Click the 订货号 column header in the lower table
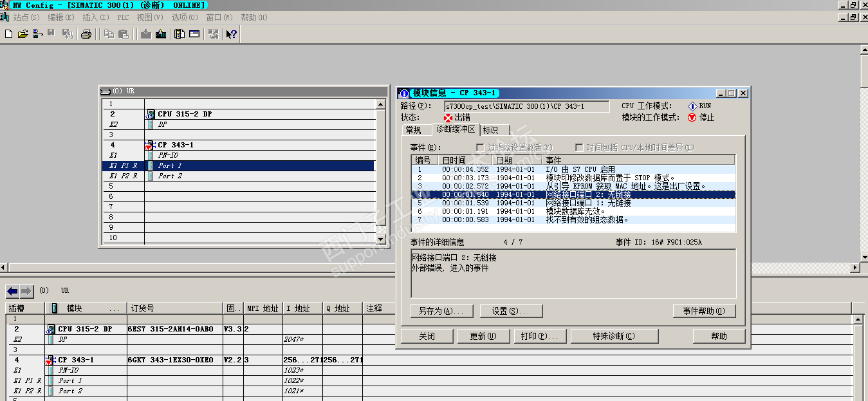Screen dimensions: 868x401 (174, 308)
